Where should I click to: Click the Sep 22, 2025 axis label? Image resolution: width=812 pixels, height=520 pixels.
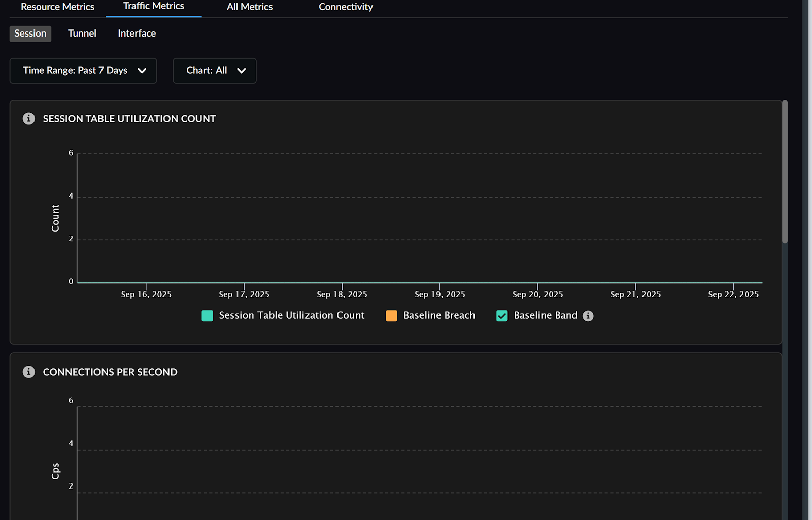point(733,295)
